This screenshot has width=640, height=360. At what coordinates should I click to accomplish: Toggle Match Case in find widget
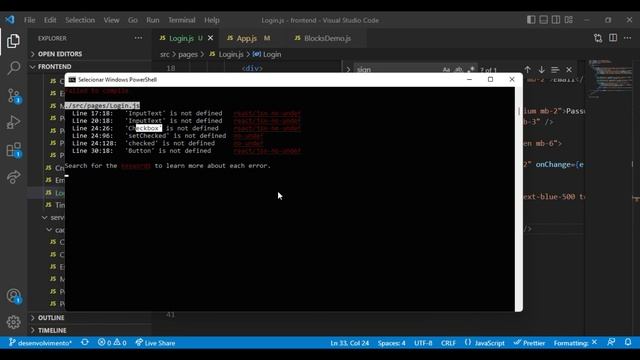447,70
